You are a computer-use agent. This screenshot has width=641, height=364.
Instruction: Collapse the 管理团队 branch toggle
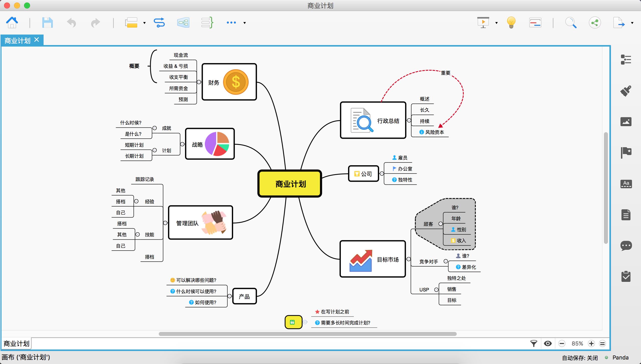click(165, 223)
